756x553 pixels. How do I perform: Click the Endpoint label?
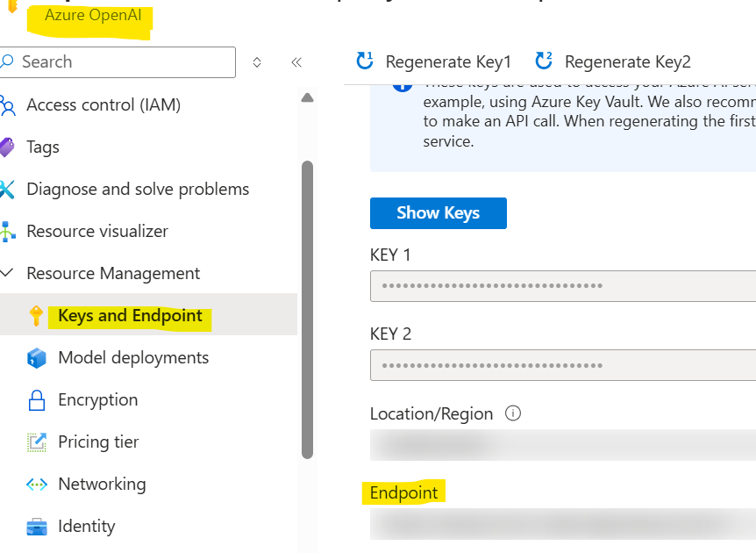coord(403,492)
